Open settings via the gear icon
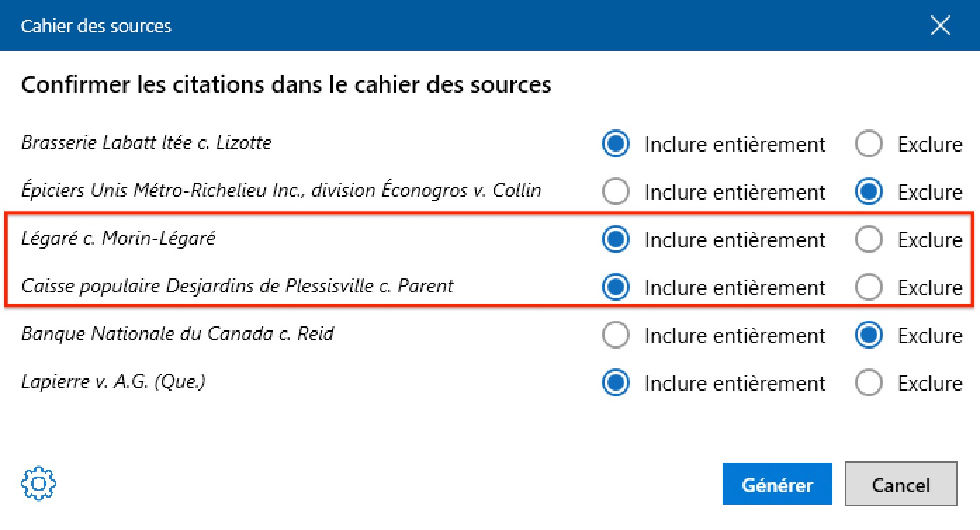 [x=39, y=483]
